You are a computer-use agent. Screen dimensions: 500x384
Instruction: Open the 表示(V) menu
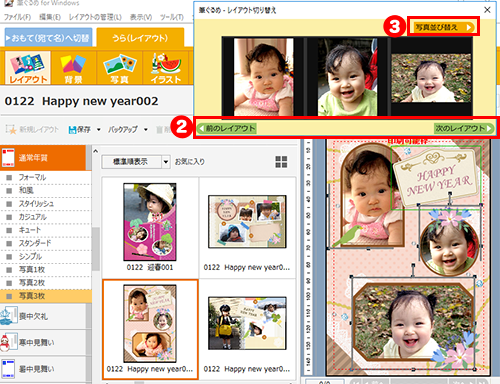pos(141,17)
